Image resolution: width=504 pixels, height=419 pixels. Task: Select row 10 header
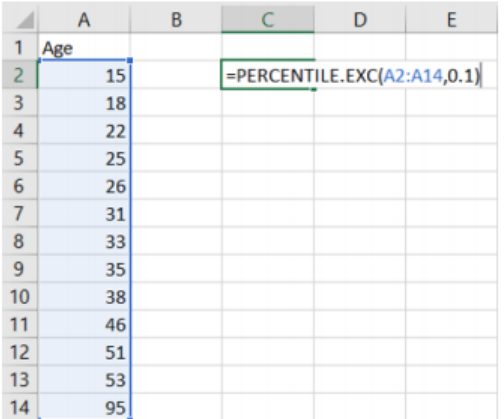coord(19,296)
